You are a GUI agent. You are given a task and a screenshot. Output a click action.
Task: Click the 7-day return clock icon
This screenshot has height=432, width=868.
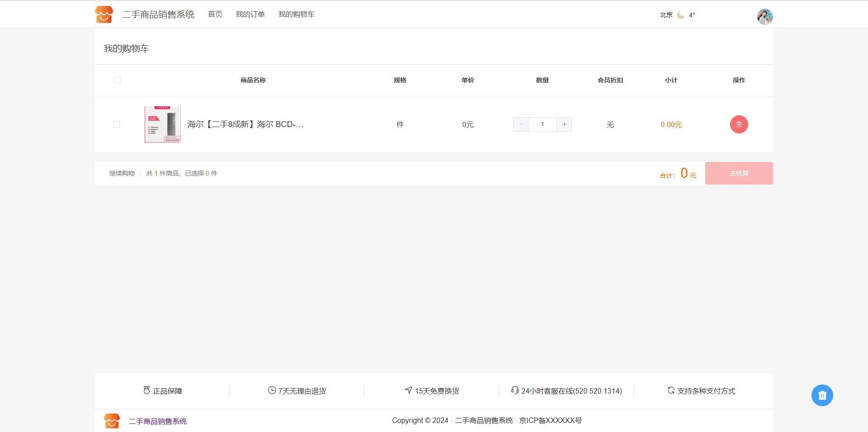point(272,390)
